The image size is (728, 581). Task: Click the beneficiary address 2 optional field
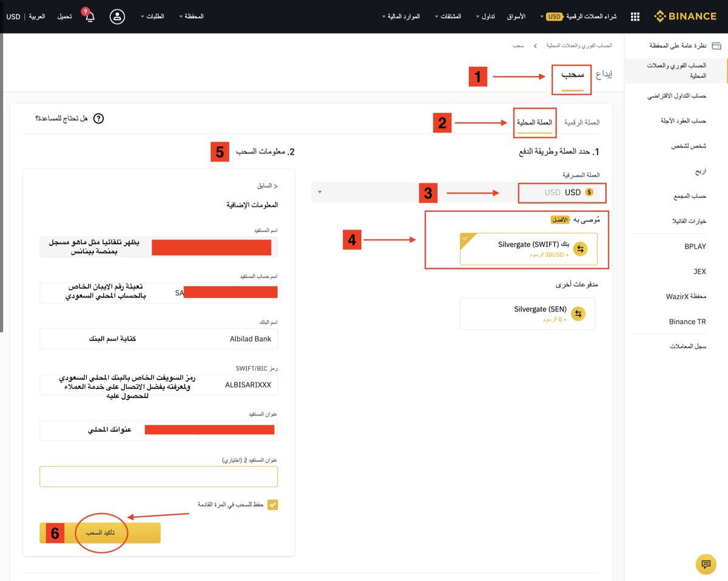(158, 477)
